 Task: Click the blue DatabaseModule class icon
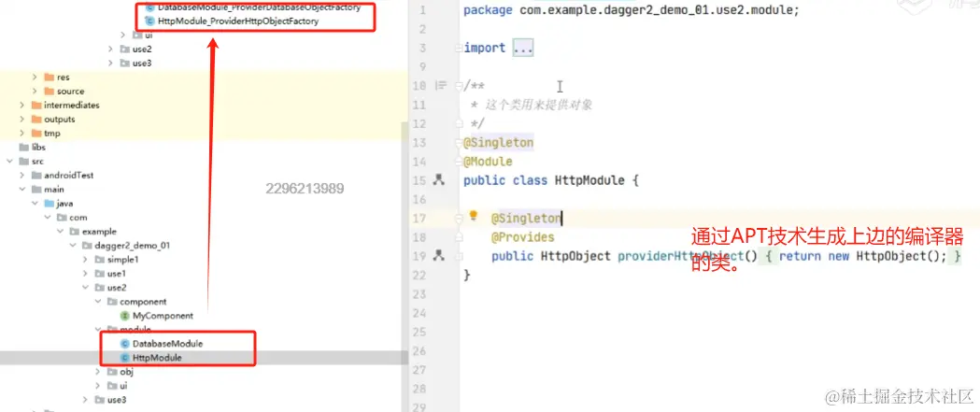coord(124,344)
